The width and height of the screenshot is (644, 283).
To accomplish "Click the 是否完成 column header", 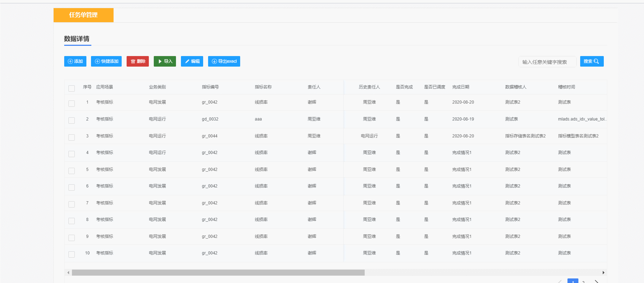I will (x=404, y=87).
